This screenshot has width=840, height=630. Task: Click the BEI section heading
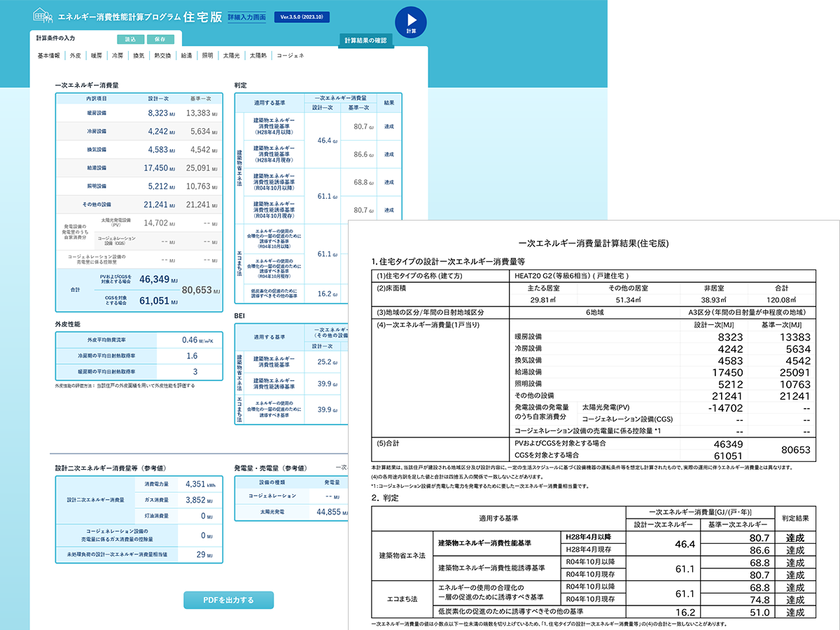[239, 316]
